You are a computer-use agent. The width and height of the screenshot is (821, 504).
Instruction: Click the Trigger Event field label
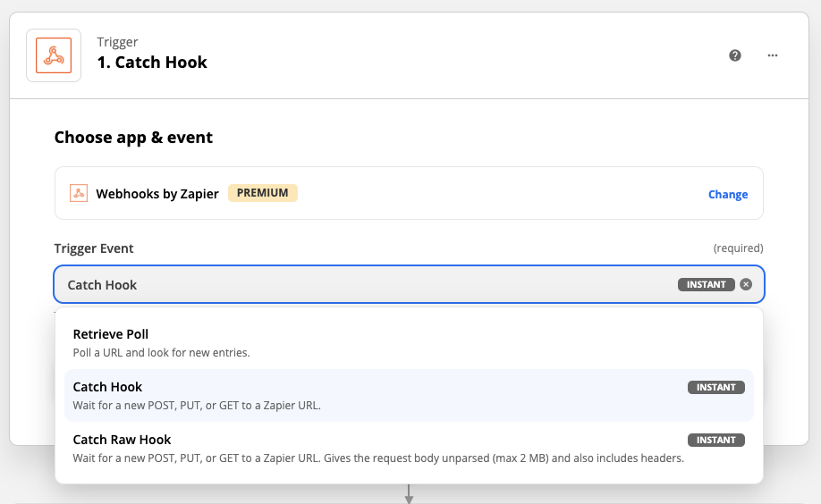tap(94, 248)
